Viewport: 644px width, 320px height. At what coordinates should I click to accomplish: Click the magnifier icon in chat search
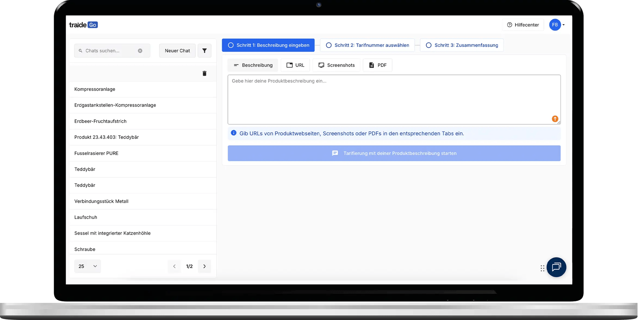point(80,51)
